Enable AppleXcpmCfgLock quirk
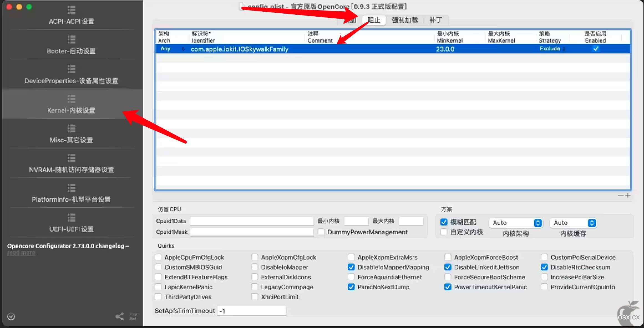Image resolution: width=644 pixels, height=328 pixels. tap(255, 257)
